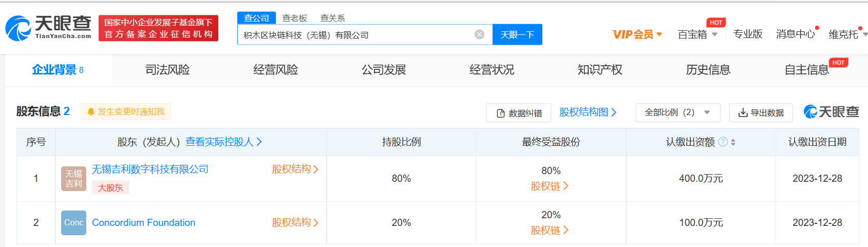Click the 导出数据 export button
The height and width of the screenshot is (247, 868).
tap(761, 112)
